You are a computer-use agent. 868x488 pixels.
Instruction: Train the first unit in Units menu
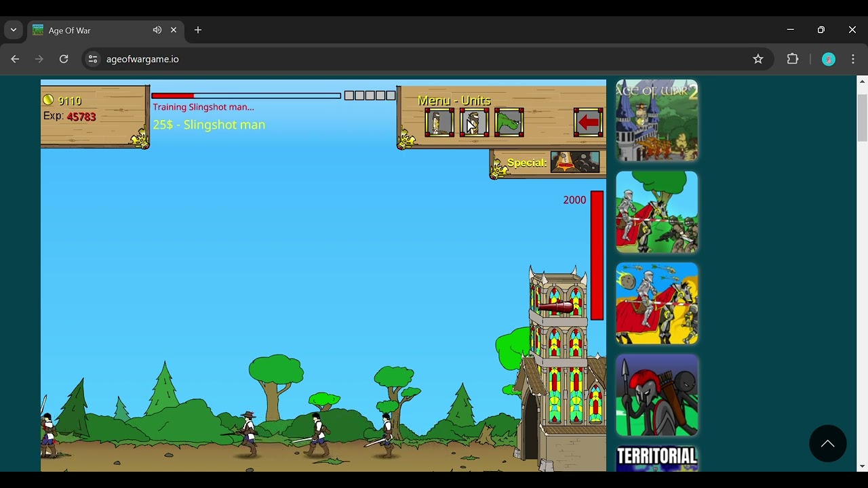[x=439, y=123]
